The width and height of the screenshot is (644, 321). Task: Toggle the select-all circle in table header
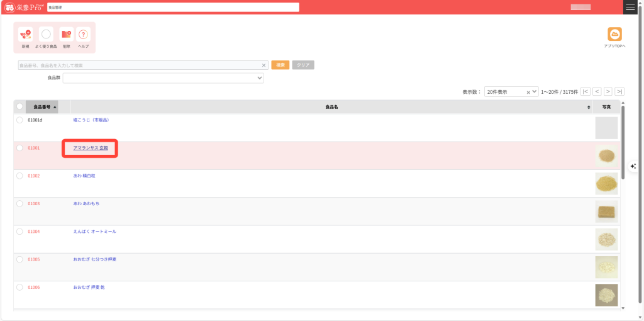point(19,106)
